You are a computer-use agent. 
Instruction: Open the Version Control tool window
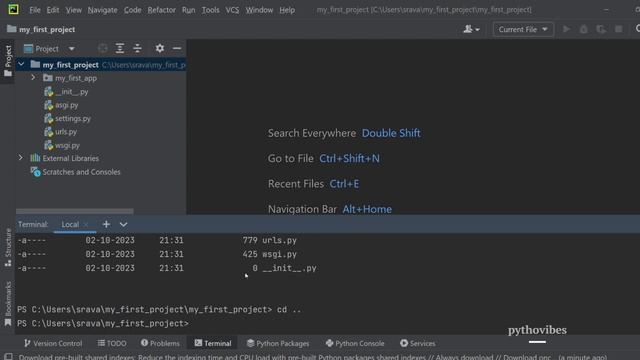tap(53, 343)
